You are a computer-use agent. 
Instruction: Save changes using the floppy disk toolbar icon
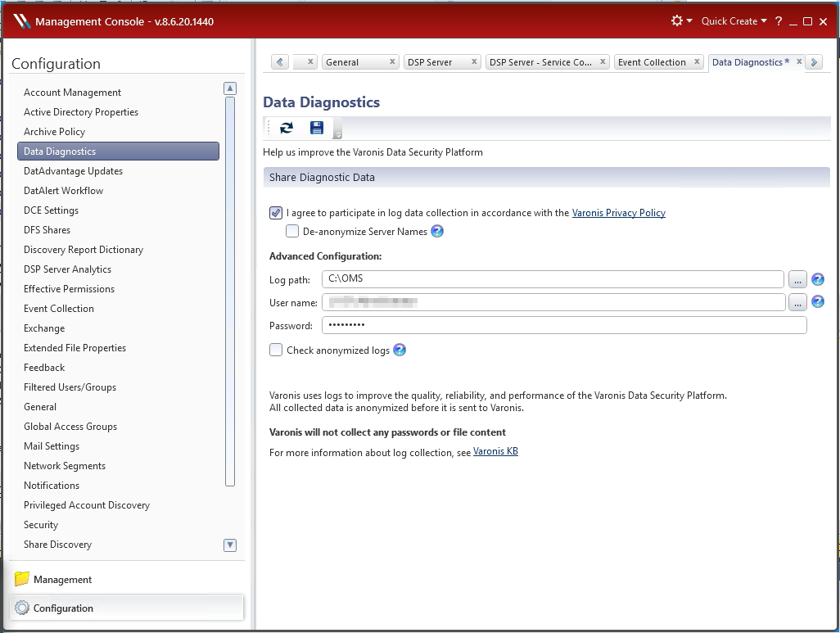point(317,128)
